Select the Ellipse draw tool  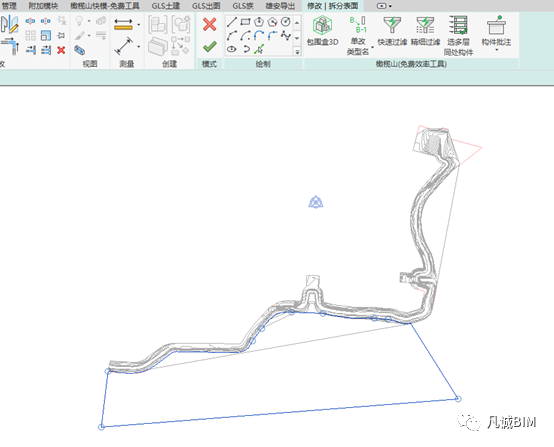(232, 49)
